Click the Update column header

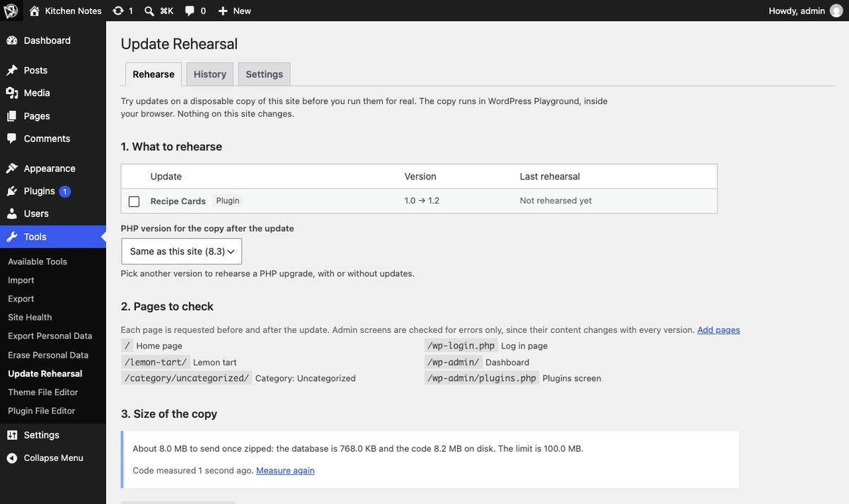click(x=166, y=176)
